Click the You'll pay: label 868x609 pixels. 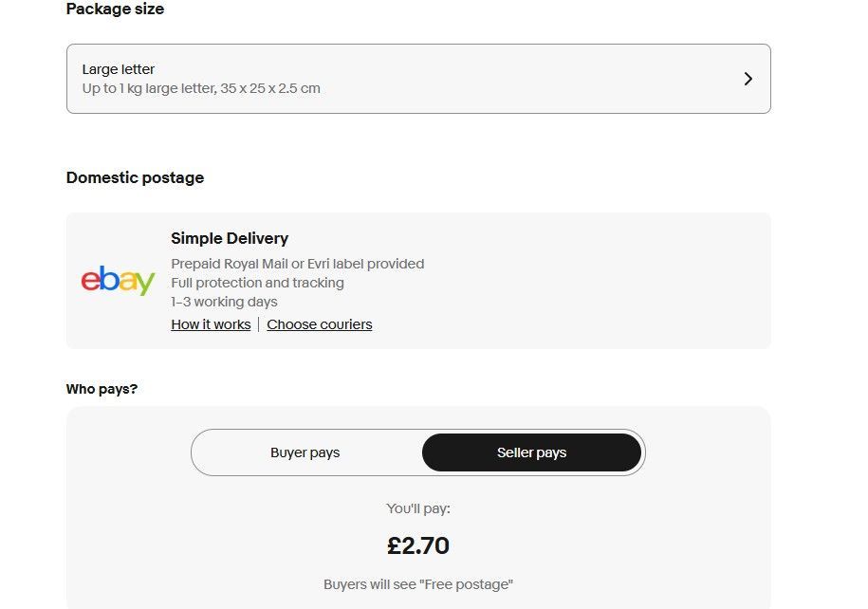(x=418, y=508)
